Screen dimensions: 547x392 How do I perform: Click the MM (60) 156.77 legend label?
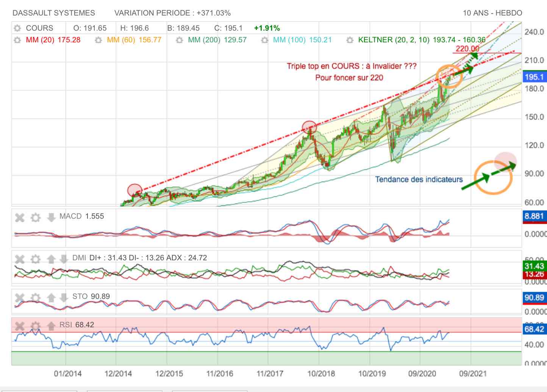134,40
